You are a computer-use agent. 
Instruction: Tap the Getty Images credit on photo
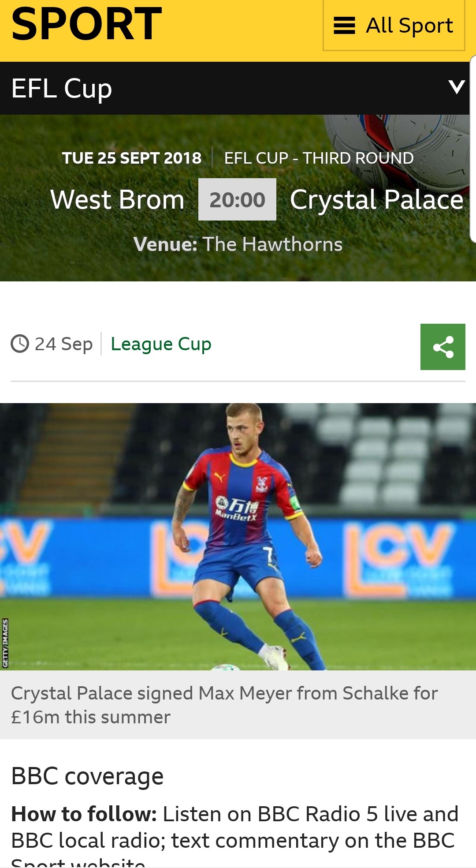(x=5, y=644)
